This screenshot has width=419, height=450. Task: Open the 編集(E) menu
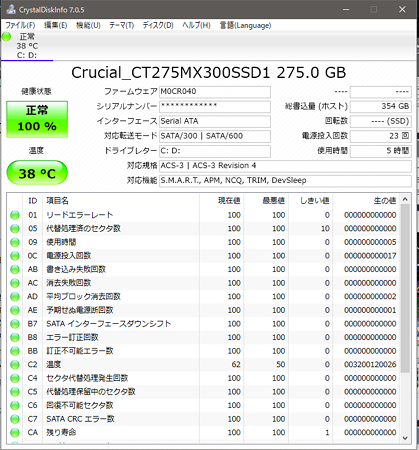[x=55, y=25]
